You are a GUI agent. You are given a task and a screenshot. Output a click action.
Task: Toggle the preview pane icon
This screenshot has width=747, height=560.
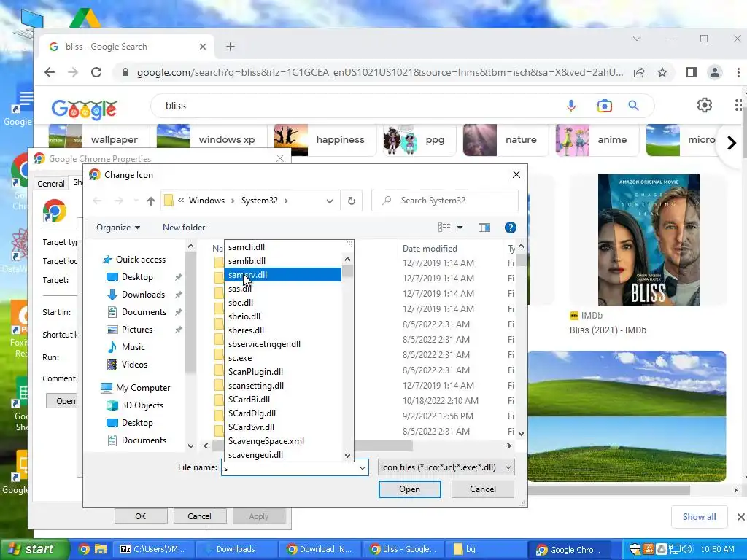coord(484,227)
